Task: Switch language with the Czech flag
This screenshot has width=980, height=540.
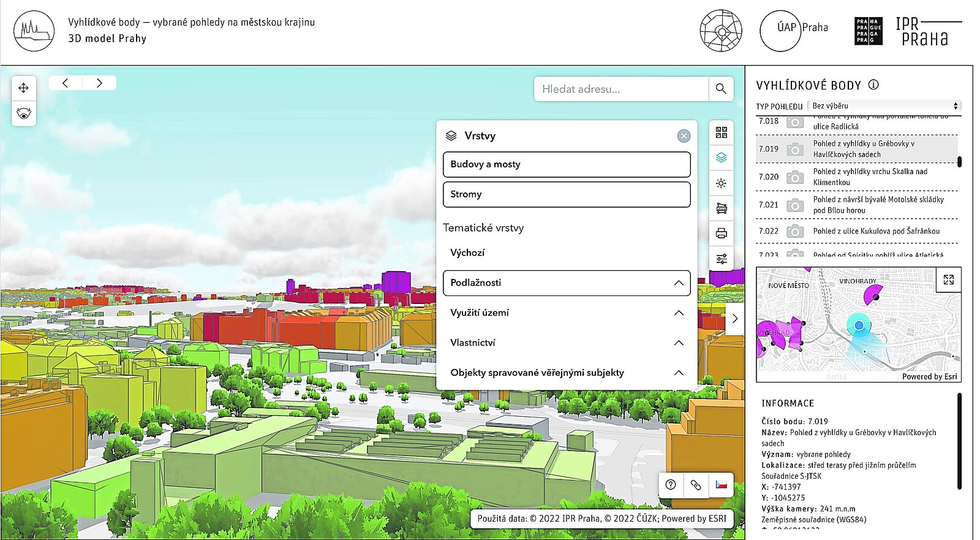Action: (721, 485)
